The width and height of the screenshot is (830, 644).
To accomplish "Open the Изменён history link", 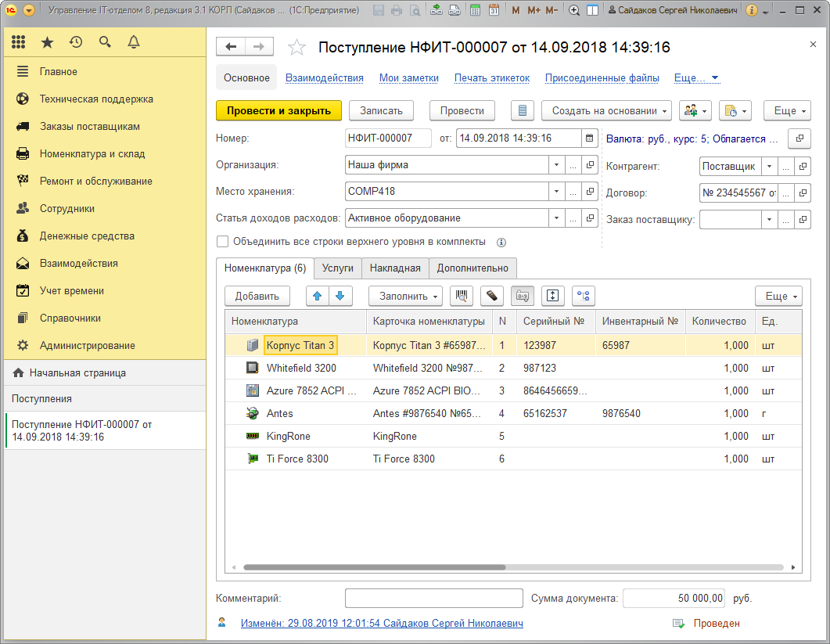I will tap(383, 624).
